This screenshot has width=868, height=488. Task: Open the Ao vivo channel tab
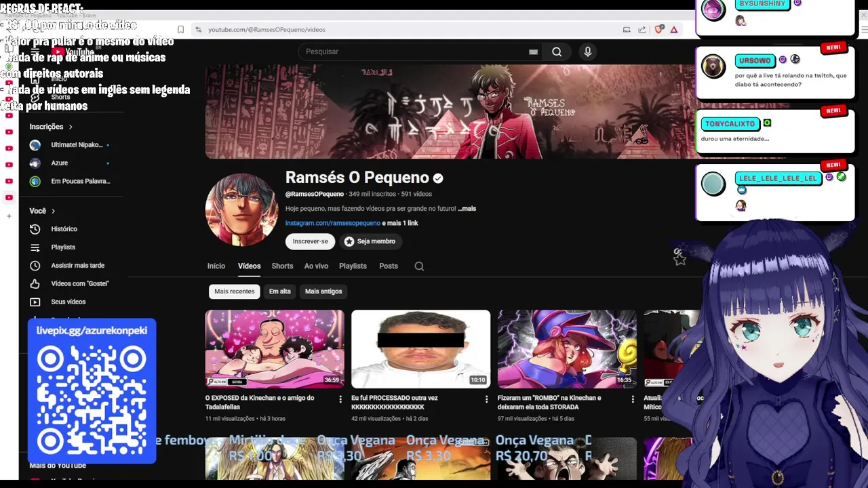tap(316, 266)
